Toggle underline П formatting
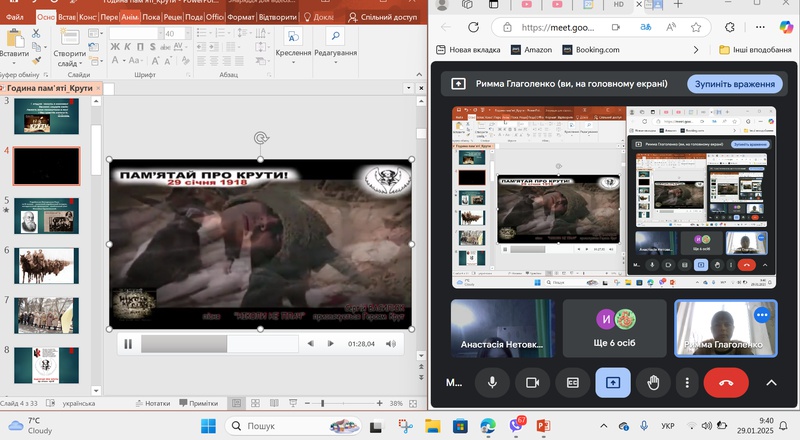 (x=140, y=47)
